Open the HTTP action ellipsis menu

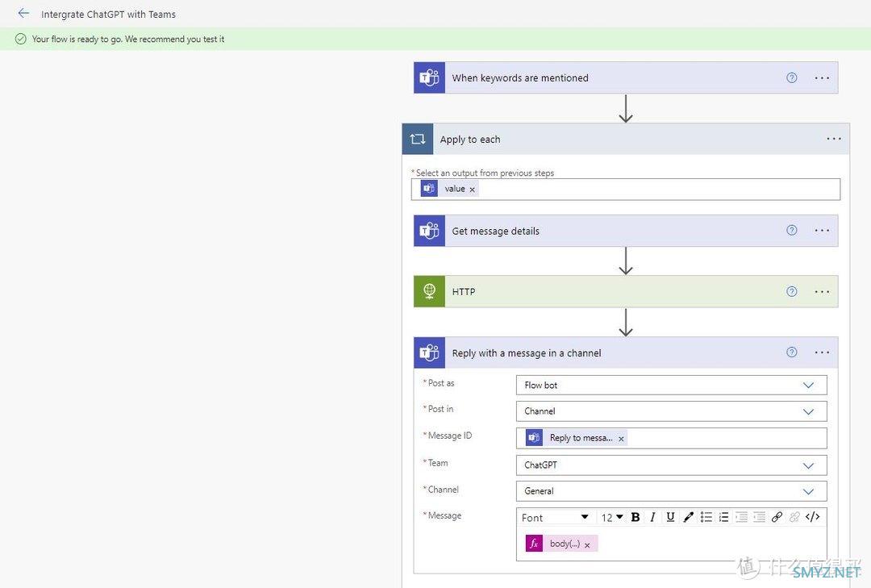[x=822, y=291]
